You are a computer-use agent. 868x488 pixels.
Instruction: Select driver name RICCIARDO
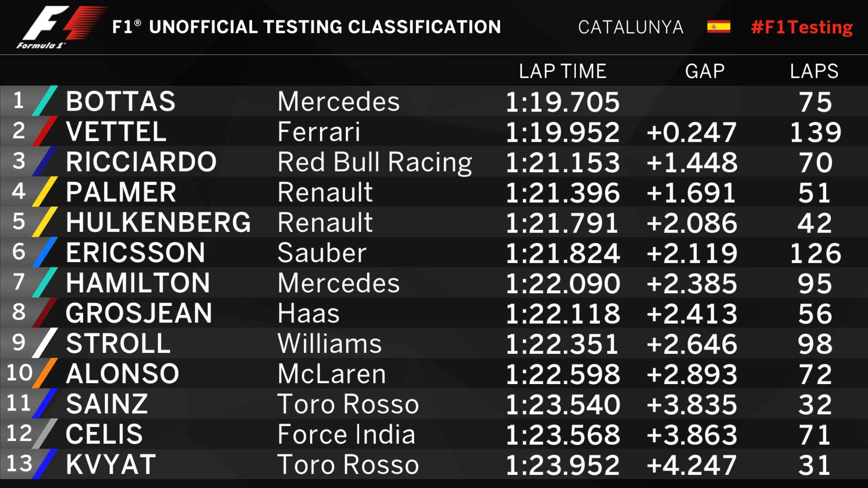click(141, 162)
